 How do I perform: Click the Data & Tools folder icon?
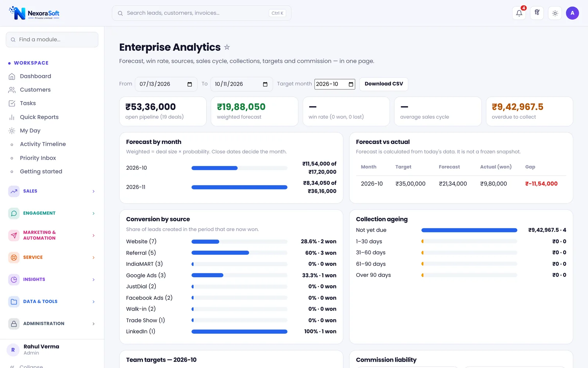(14, 302)
